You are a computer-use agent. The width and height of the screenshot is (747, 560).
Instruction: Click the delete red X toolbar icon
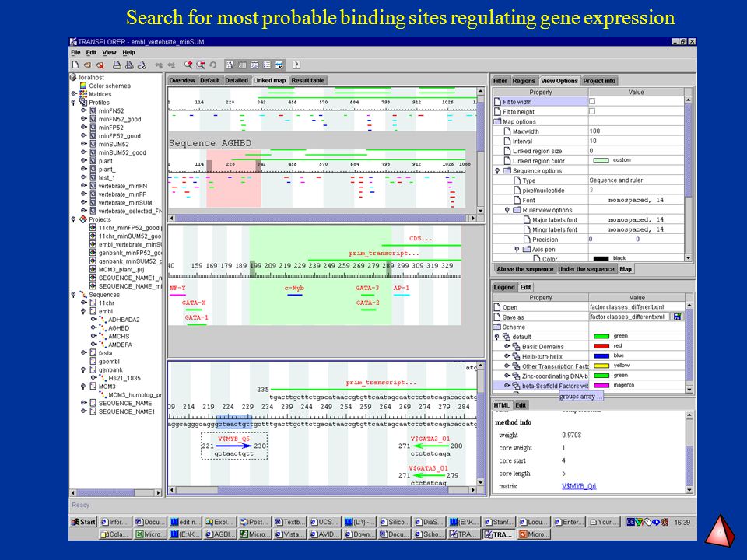tap(100, 65)
